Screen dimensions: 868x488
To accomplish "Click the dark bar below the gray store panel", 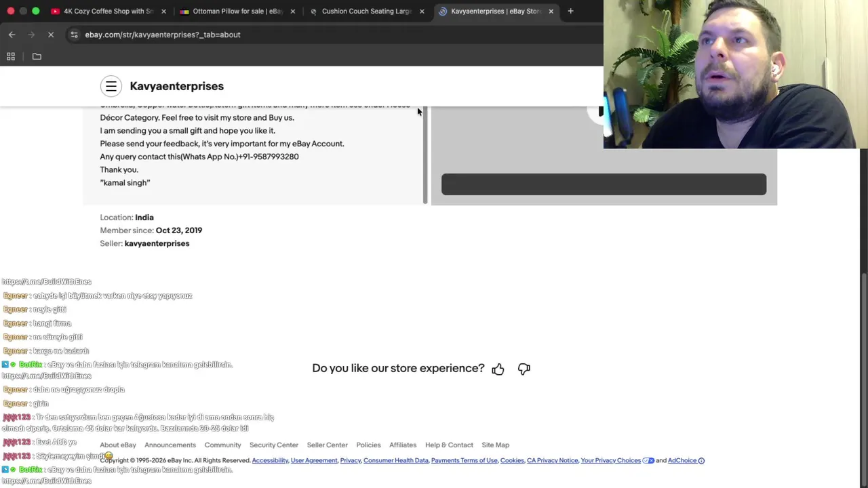I will 604,184.
